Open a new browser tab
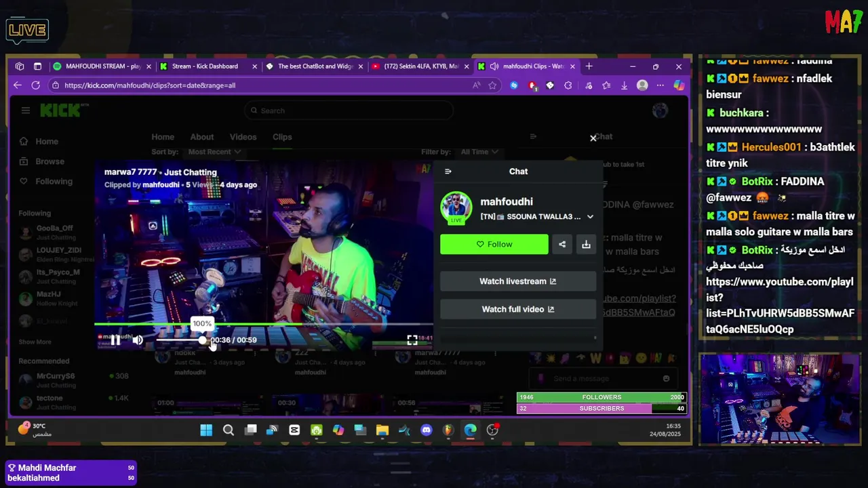The image size is (868, 488). [x=589, y=66]
